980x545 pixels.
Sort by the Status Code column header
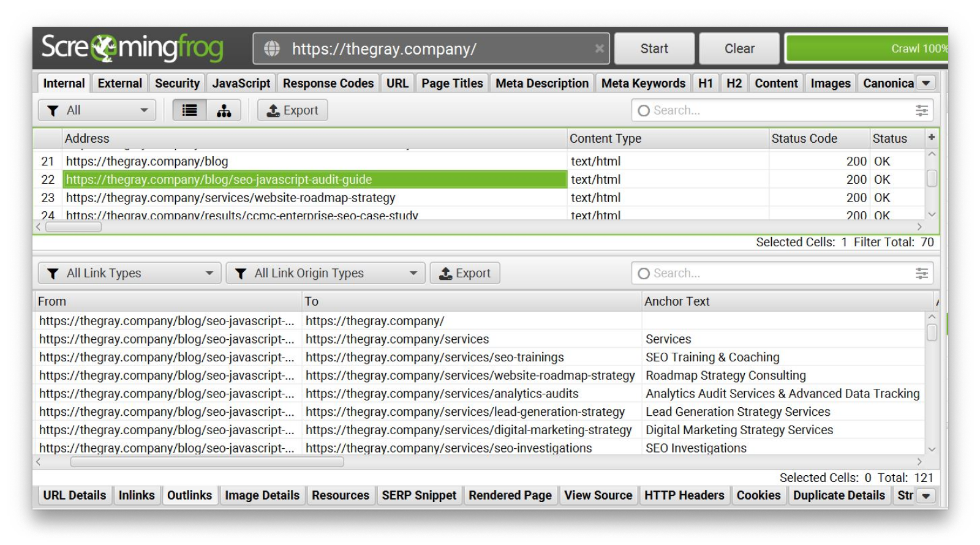[x=804, y=138]
